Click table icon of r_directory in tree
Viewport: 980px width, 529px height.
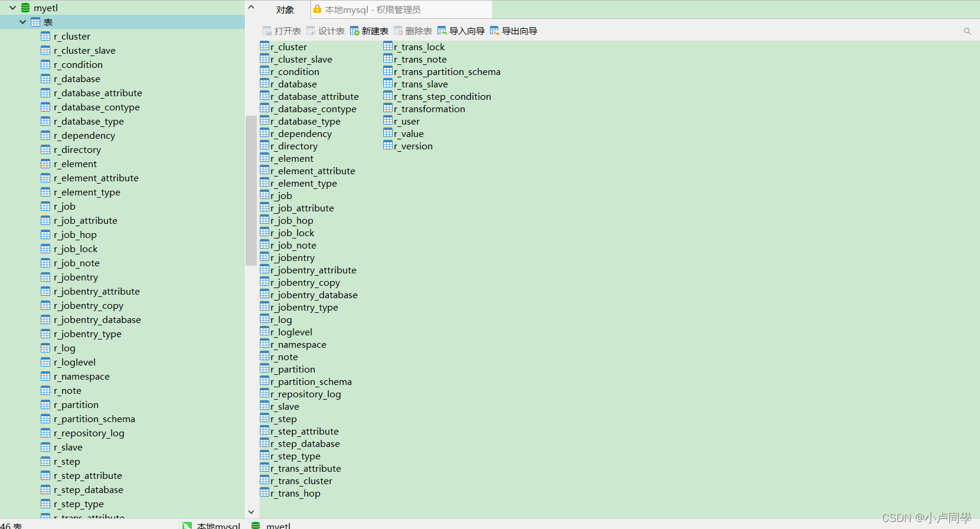(45, 149)
